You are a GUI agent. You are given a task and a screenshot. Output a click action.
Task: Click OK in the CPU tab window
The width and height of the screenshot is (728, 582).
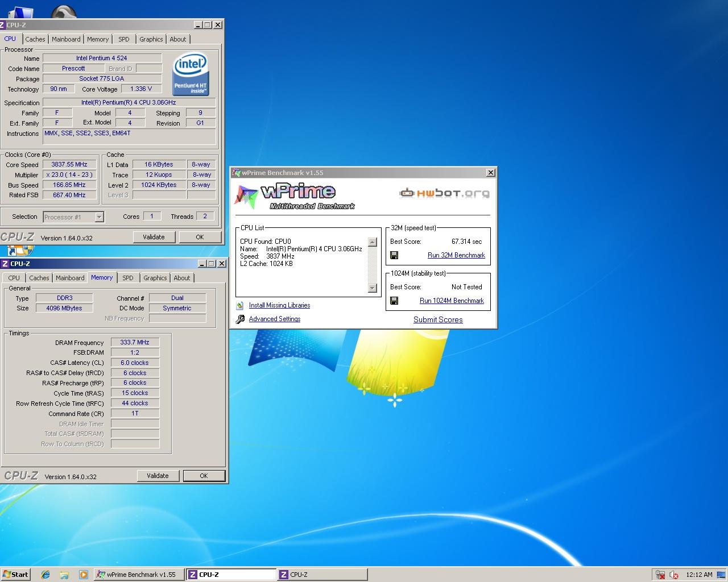200,237
